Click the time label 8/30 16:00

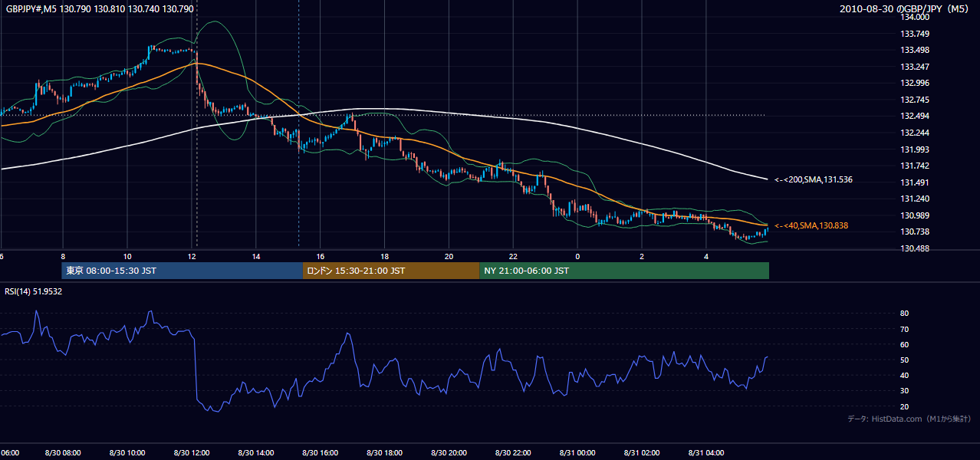point(321,452)
